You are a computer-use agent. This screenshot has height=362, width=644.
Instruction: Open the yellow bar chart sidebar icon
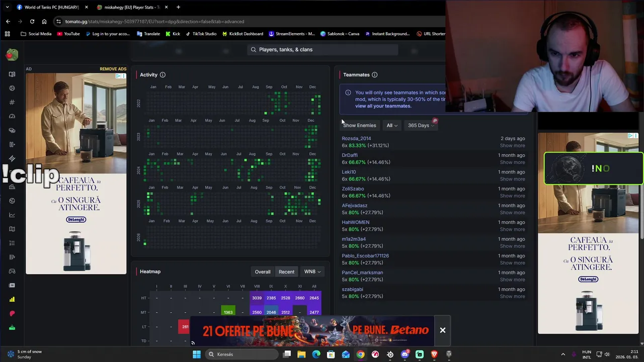(x=12, y=299)
